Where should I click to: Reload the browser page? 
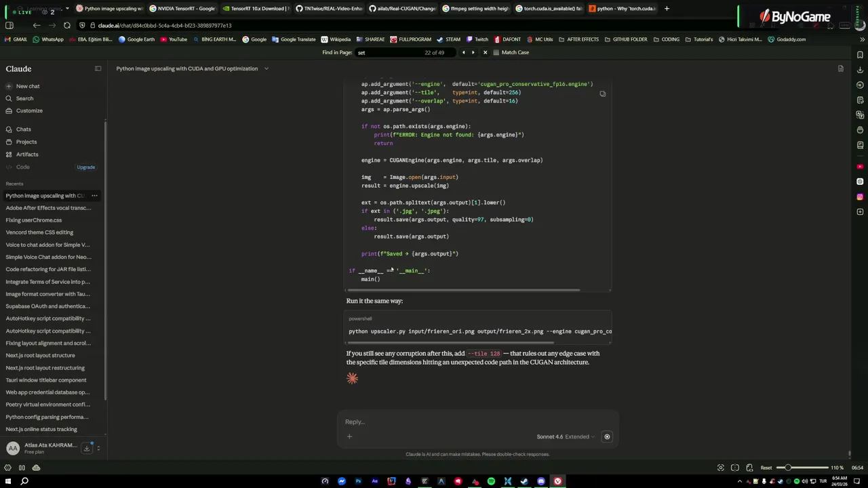point(66,25)
